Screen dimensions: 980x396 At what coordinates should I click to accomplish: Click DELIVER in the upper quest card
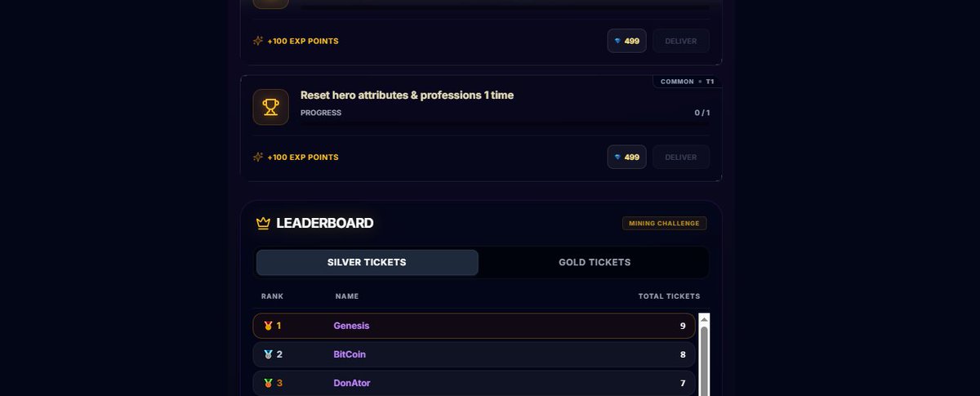[x=681, y=41]
